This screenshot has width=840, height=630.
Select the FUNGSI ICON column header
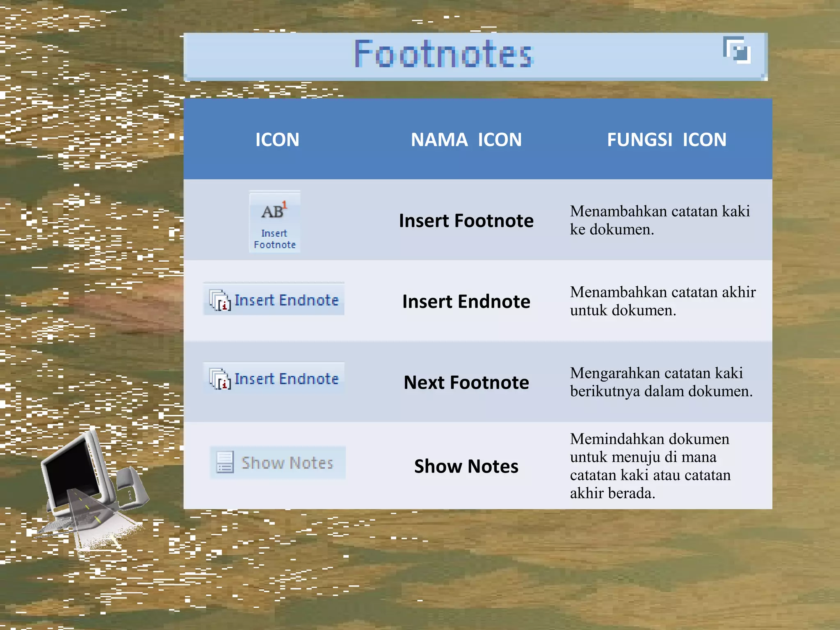[x=667, y=139]
